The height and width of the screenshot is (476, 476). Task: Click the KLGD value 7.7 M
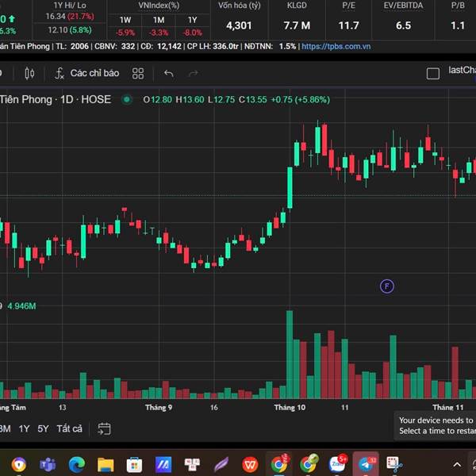(x=297, y=25)
